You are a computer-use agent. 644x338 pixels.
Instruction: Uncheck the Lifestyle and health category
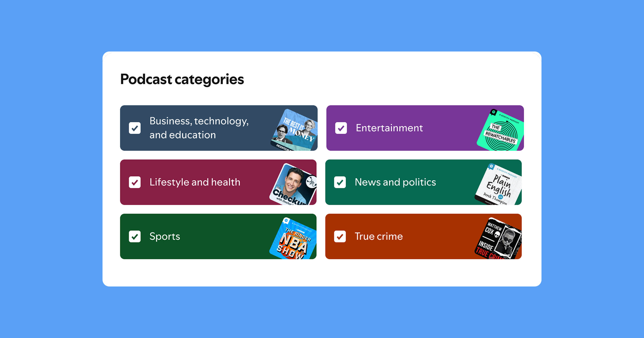click(x=135, y=182)
